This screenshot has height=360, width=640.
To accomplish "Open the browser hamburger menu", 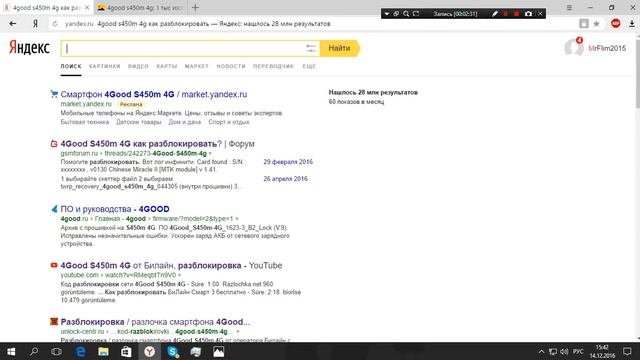I will (569, 7).
